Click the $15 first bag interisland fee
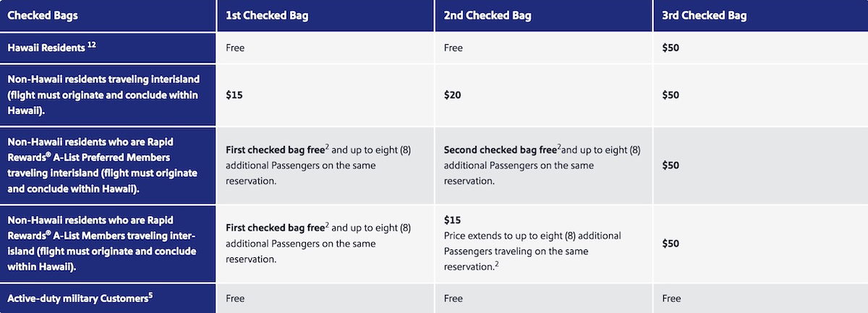 point(234,95)
